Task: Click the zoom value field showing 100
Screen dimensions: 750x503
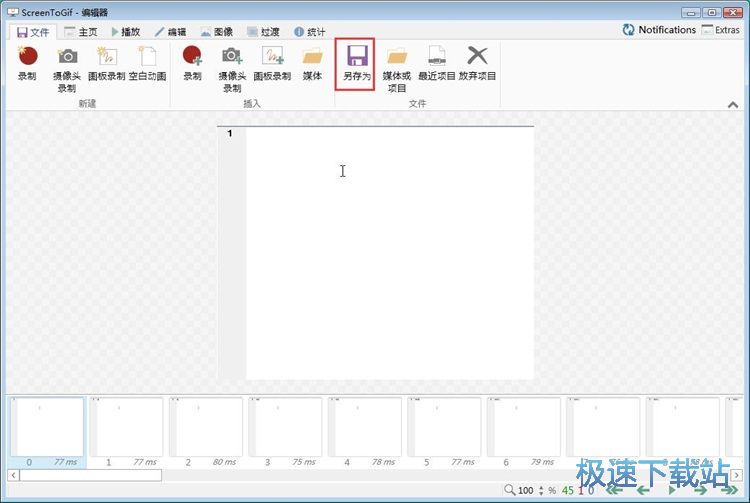Action: click(x=526, y=490)
